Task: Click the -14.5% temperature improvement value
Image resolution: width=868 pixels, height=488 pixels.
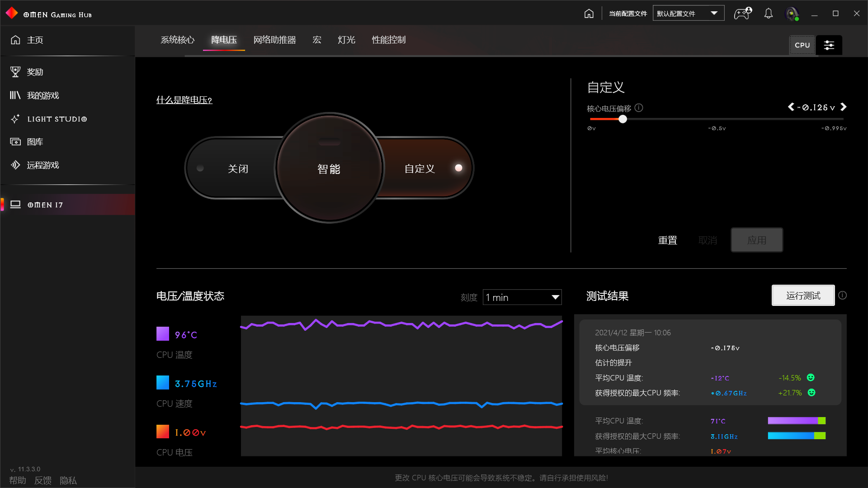Action: point(789,378)
